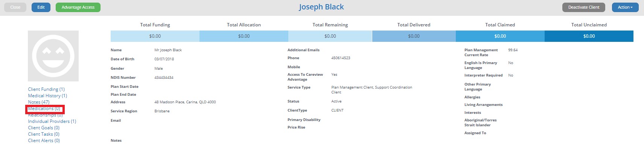Open Client Funding (1) link
The width and height of the screenshot is (644, 144).
(x=46, y=89)
